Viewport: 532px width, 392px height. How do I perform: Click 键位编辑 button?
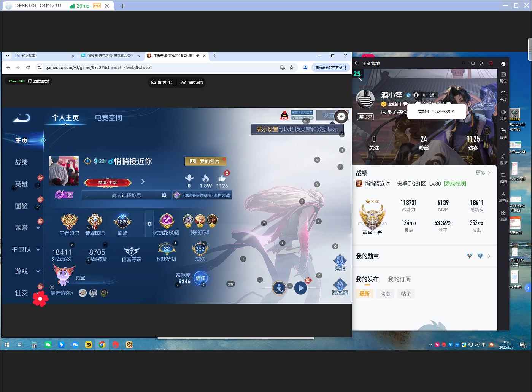192,83
